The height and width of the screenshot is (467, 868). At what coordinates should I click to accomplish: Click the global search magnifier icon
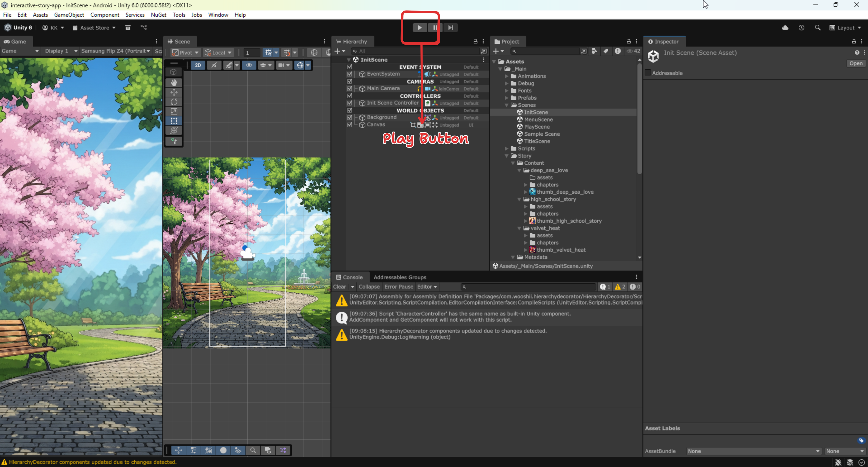coord(817,28)
